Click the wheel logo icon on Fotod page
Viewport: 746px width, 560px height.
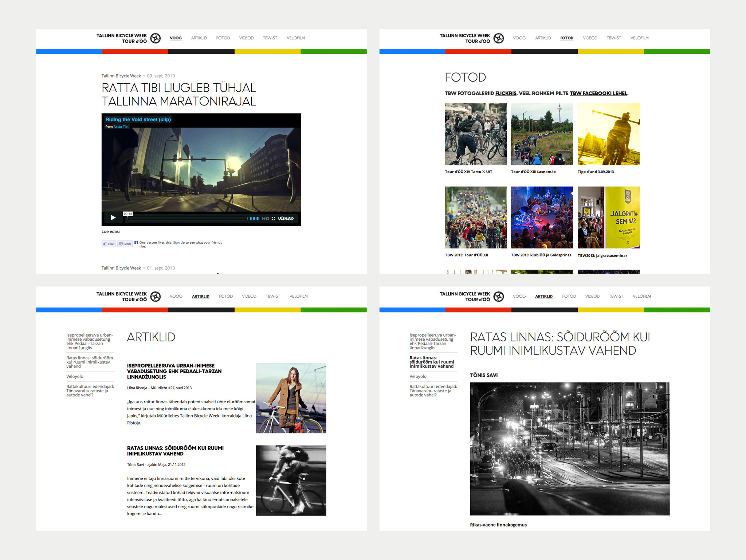(499, 38)
